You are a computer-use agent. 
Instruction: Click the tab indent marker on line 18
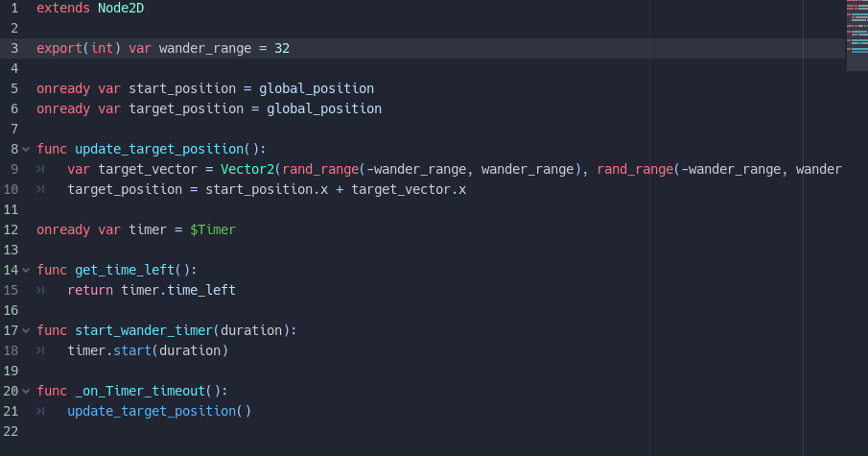tap(40, 350)
